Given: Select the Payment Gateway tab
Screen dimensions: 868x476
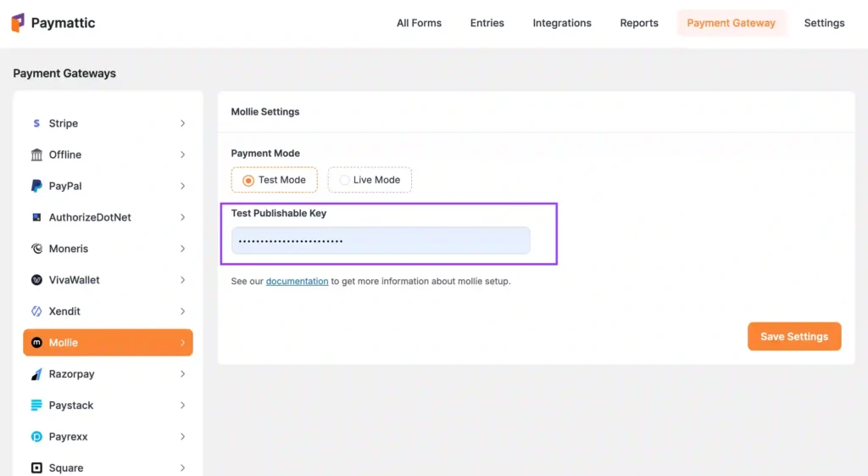Looking at the screenshot, I should click(732, 23).
